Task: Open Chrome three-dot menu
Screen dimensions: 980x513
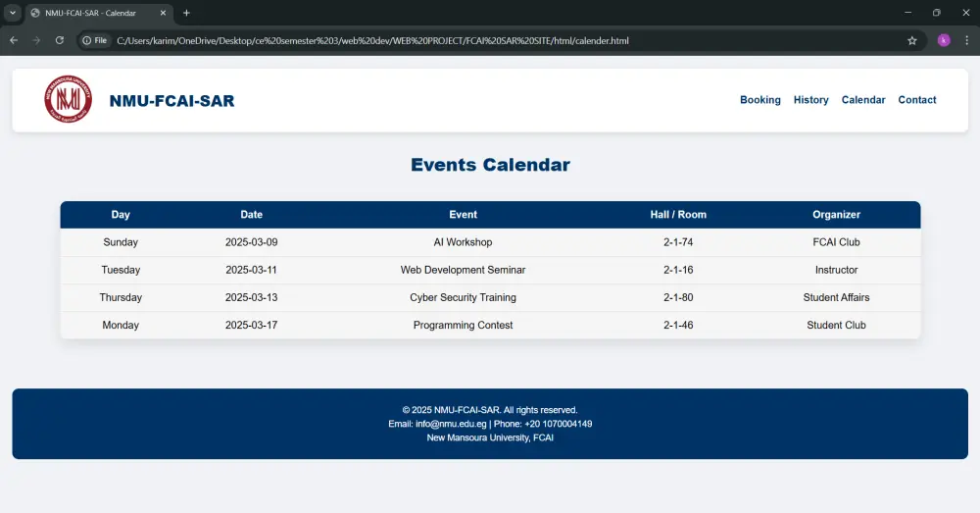Action: click(967, 40)
